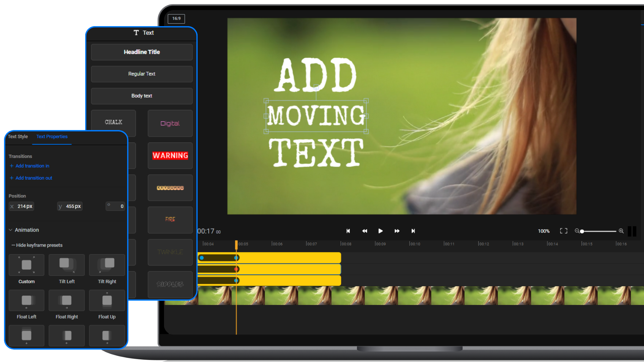
Task: Open the 100% zoom level dropdown
Action: coord(543,231)
